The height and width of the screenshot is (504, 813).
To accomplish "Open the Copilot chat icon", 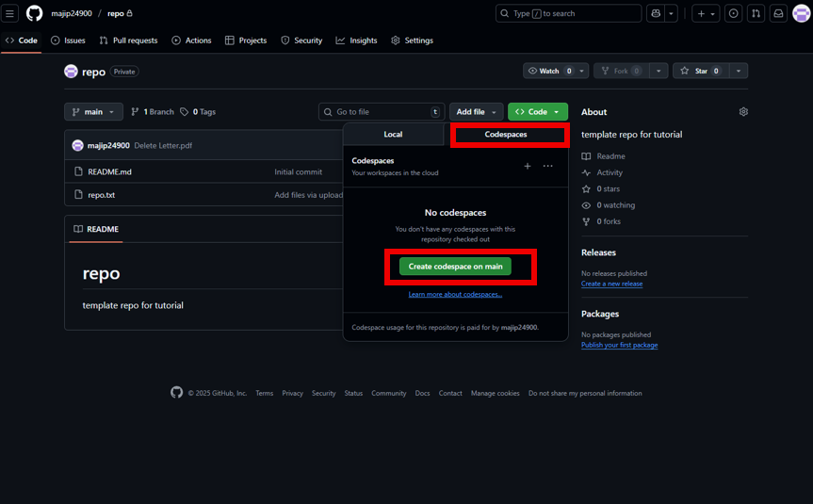I will point(656,13).
